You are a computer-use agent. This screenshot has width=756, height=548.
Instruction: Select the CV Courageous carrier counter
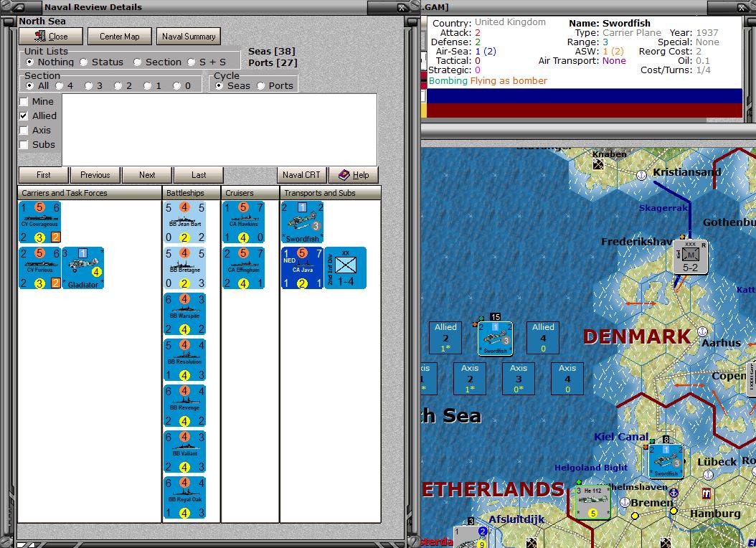tap(39, 222)
